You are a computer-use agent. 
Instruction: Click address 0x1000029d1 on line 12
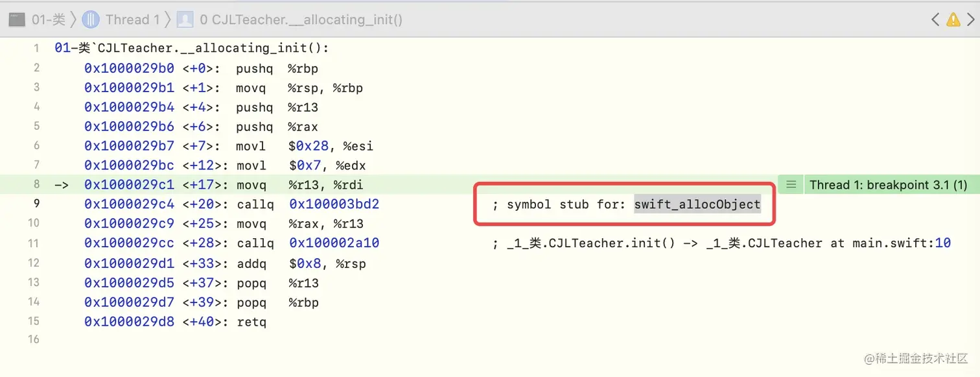(x=129, y=263)
